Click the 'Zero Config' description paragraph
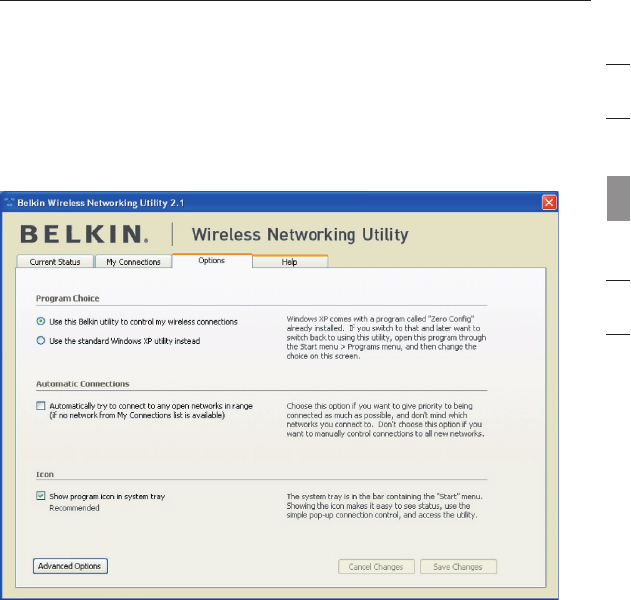Screen dimensions: 631x600 point(386,337)
